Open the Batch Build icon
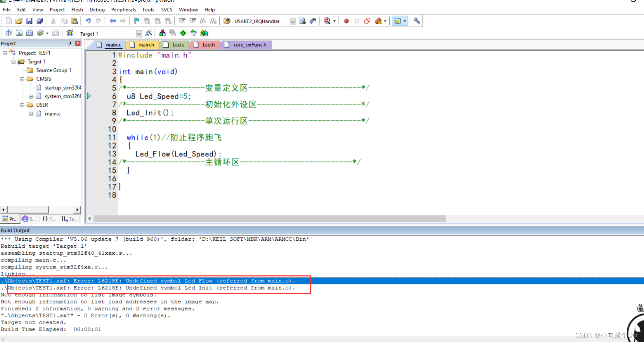The image size is (644, 342). [40, 33]
